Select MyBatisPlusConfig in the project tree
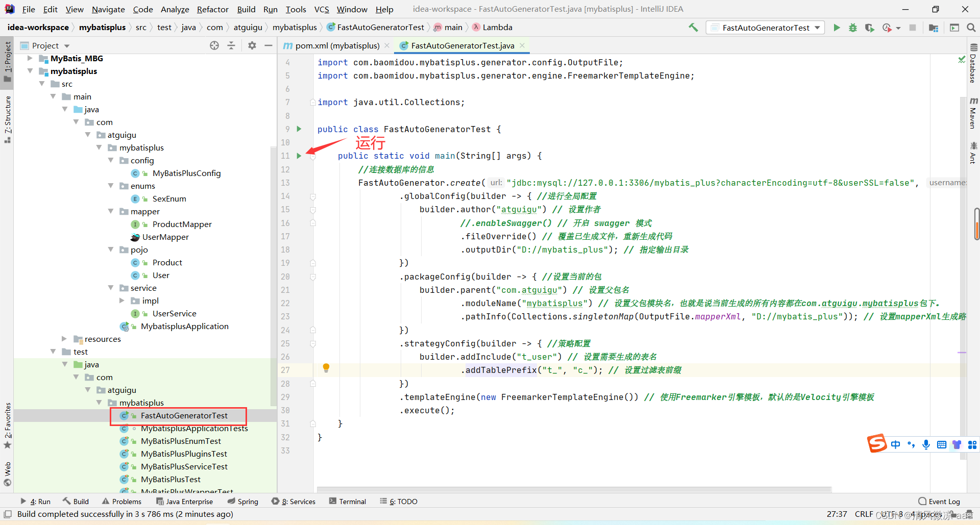This screenshot has width=980, height=525. [186, 173]
